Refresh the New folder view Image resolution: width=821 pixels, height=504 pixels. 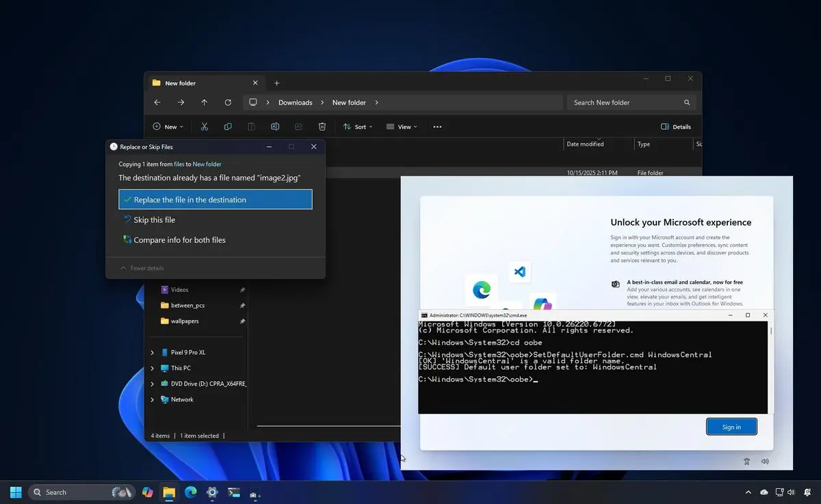click(x=228, y=103)
